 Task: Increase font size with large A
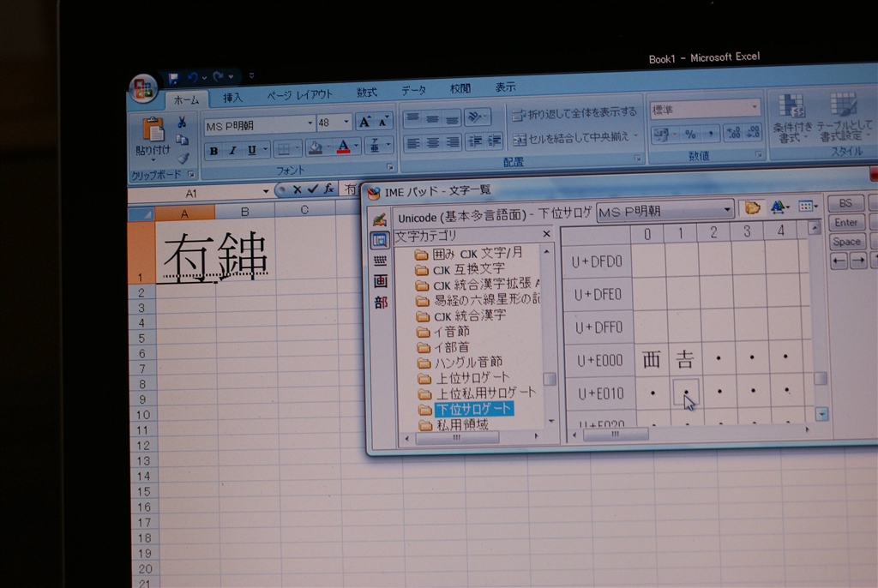(364, 122)
